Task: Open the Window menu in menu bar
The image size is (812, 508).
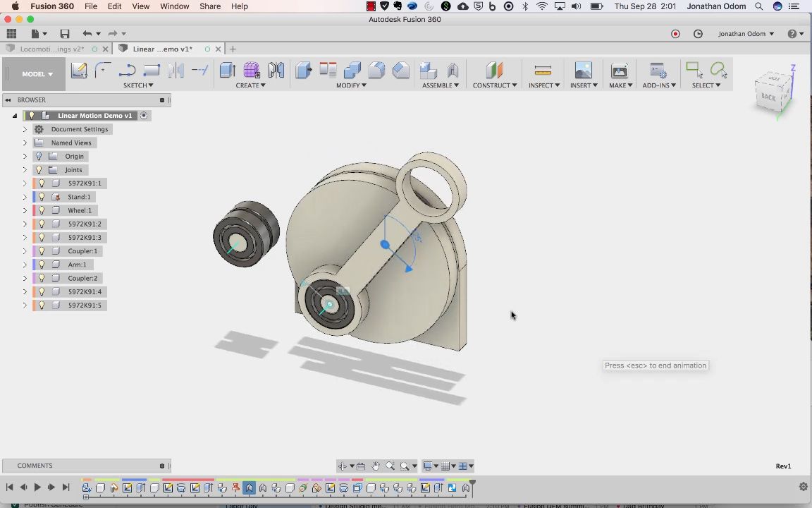Action: pos(174,6)
